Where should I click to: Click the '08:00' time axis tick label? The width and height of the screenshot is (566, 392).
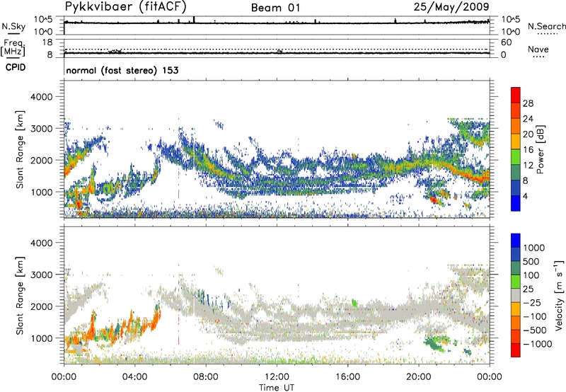click(x=206, y=377)
